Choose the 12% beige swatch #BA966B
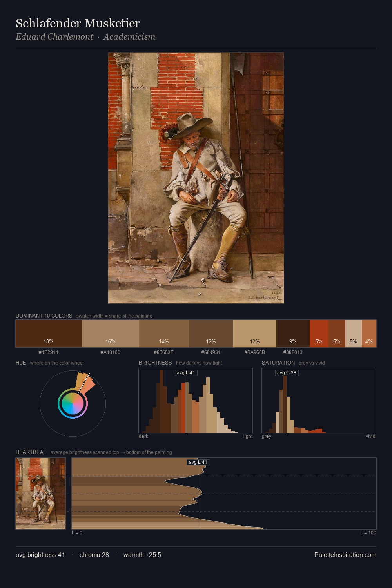Viewport: 392px width, 588px height. [255, 334]
